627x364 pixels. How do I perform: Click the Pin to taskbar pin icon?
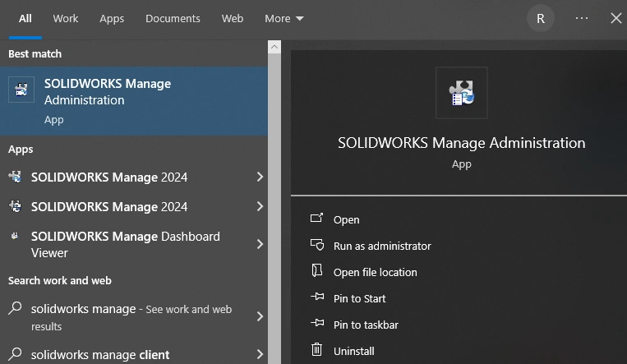(317, 322)
